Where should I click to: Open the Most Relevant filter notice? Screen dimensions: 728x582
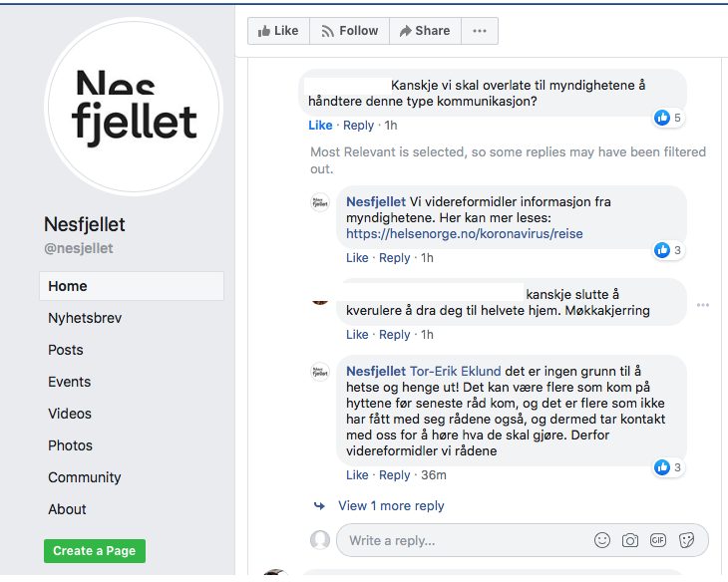(x=508, y=160)
